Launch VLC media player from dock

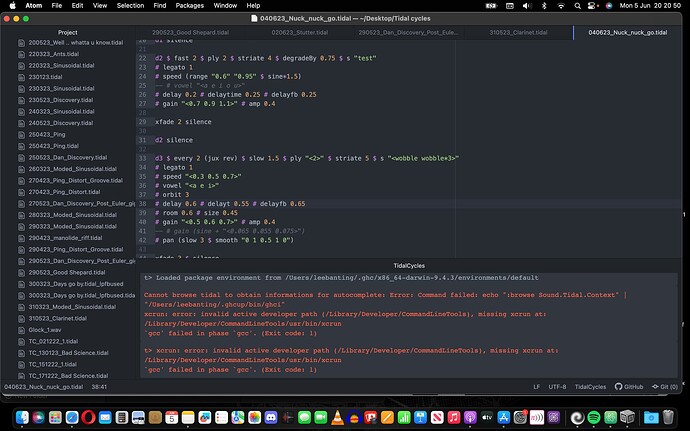[x=337, y=417]
